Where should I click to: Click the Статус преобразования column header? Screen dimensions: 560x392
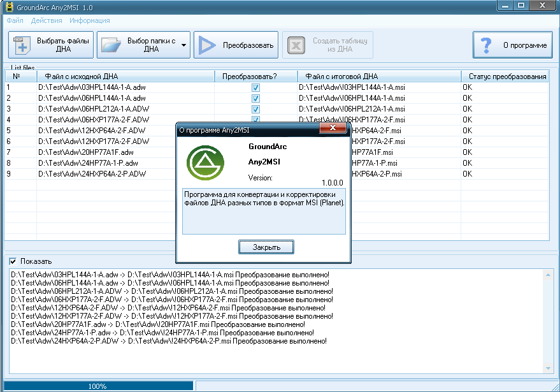[x=505, y=76]
